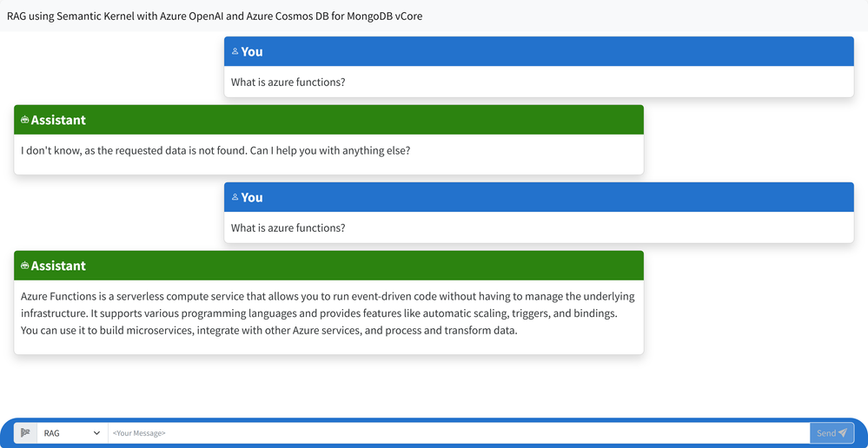Open the RAG mode dropdown

[x=72, y=433]
